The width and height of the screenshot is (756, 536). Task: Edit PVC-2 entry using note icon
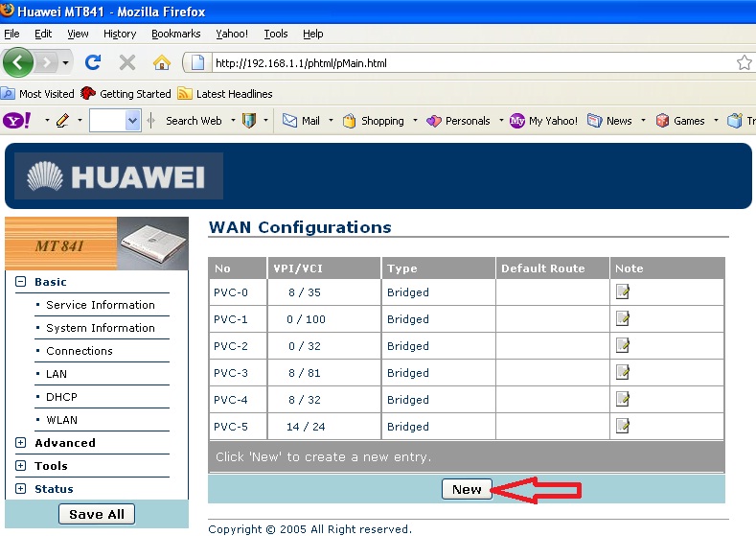pos(623,346)
